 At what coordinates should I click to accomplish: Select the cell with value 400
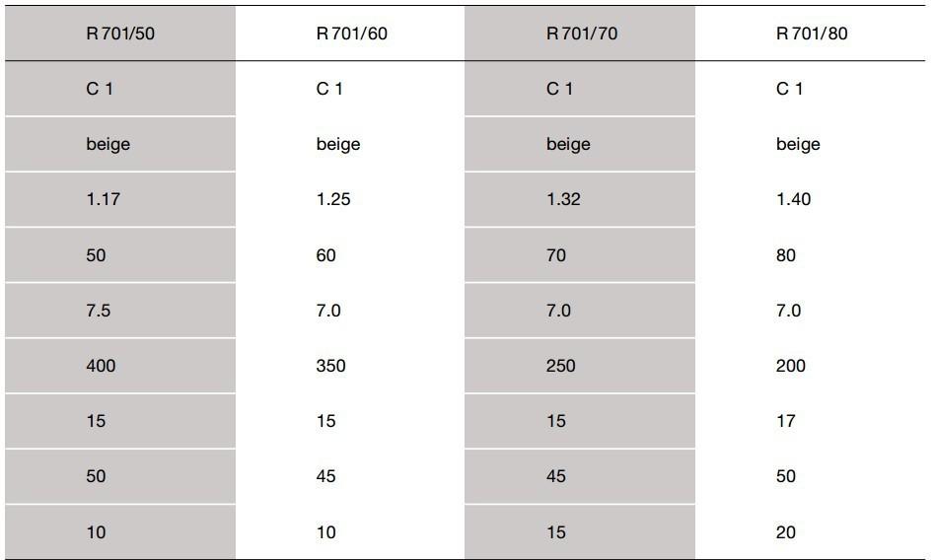(101, 366)
